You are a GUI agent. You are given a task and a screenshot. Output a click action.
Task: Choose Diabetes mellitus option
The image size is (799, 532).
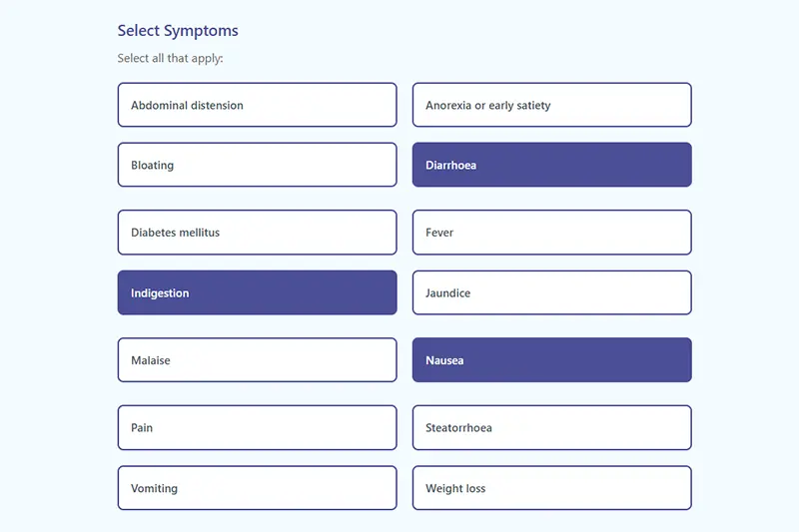[257, 233]
